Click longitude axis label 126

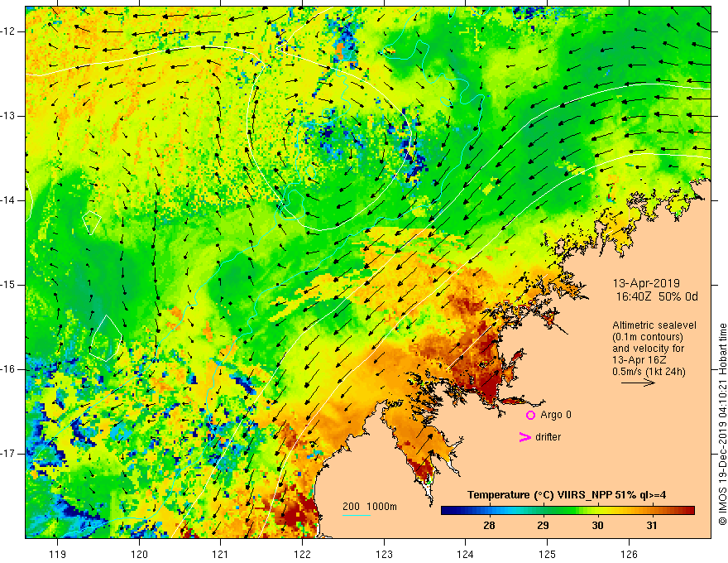click(x=629, y=554)
